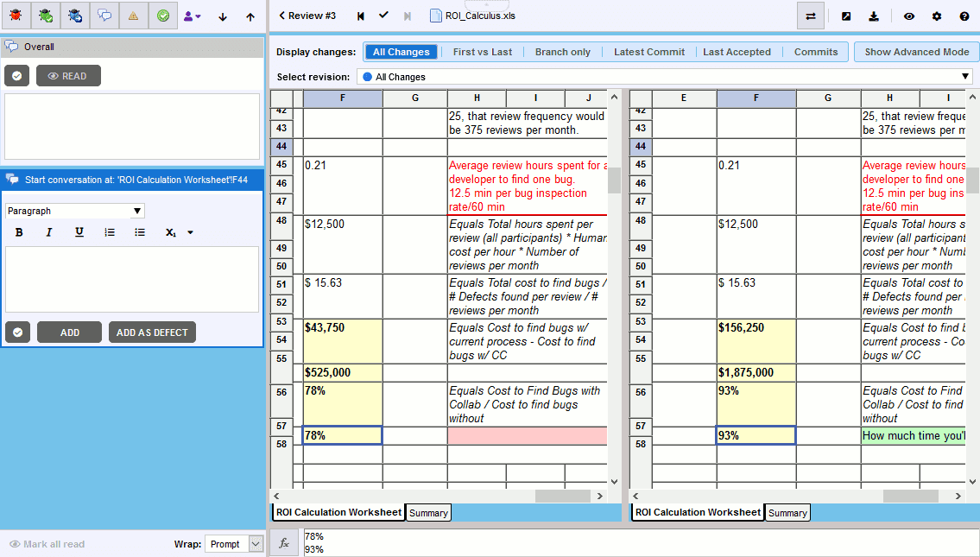
Task: Open the Select revision dropdown
Action: [965, 76]
